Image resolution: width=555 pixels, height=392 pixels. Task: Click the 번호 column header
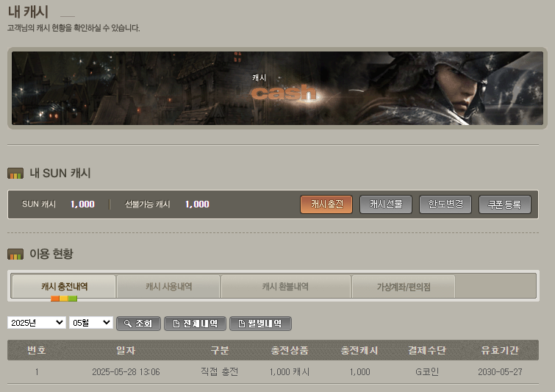click(37, 350)
